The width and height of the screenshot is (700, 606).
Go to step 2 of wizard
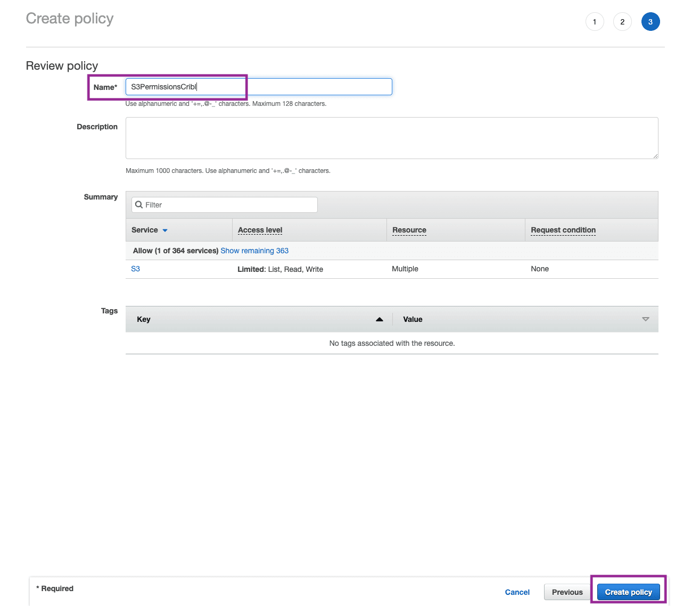[622, 22]
